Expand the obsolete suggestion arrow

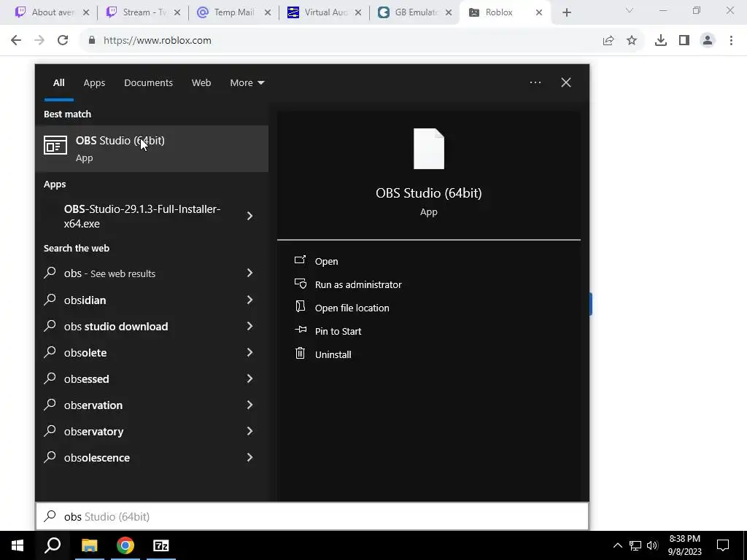tap(249, 352)
